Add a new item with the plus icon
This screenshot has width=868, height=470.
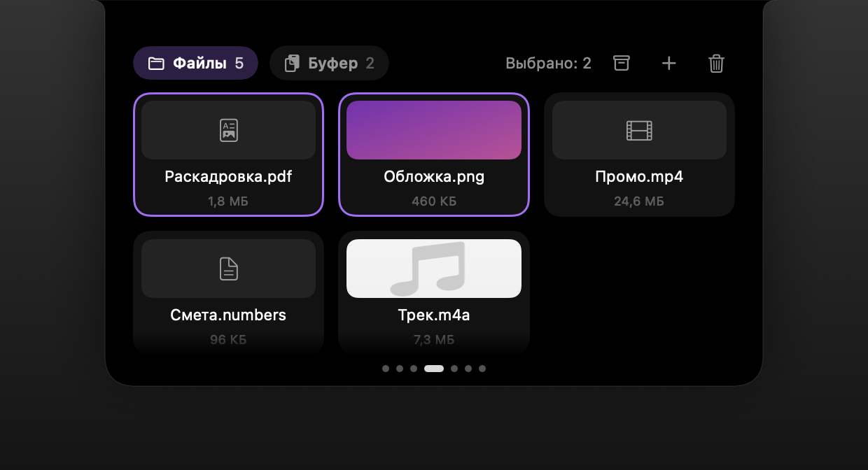point(669,64)
